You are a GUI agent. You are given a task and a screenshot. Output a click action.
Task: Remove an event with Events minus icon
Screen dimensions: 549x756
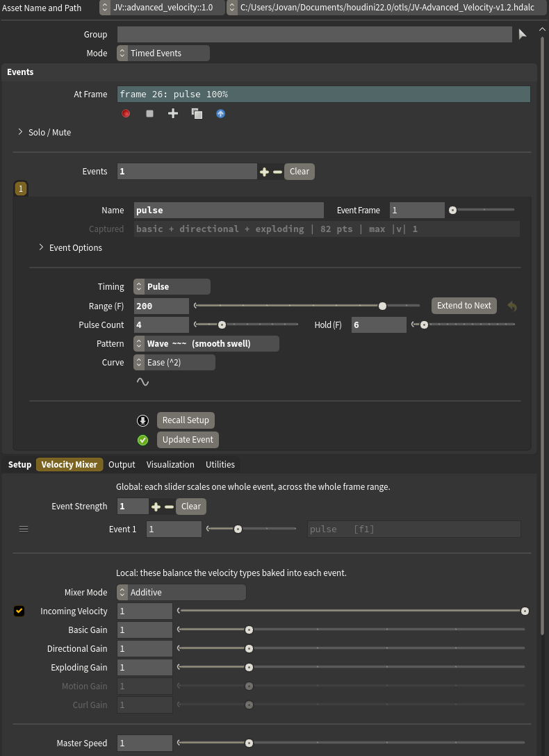(277, 172)
